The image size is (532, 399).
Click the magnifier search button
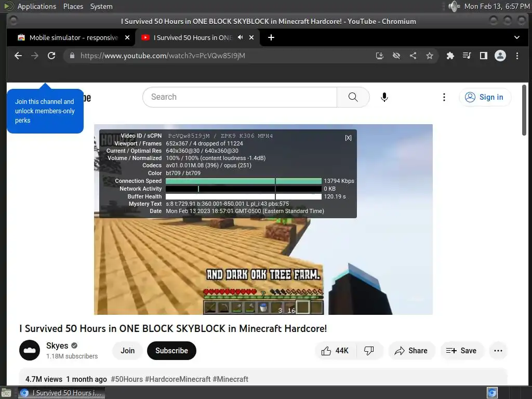(x=353, y=97)
